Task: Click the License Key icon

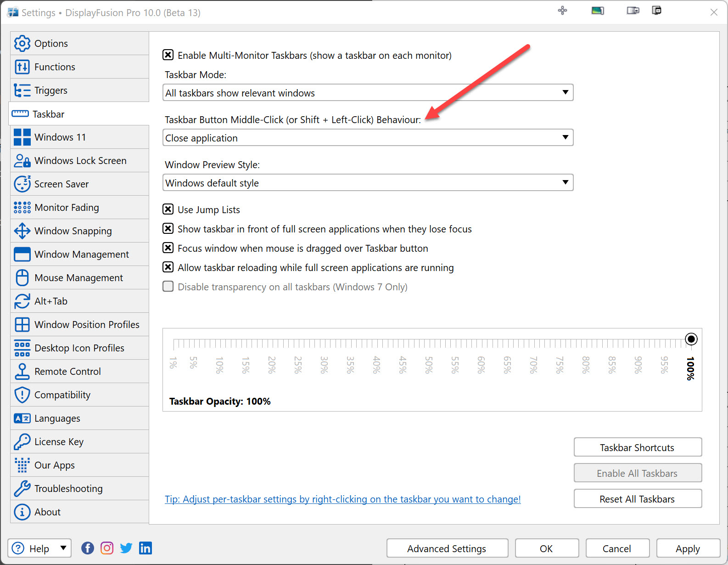Action: tap(22, 441)
